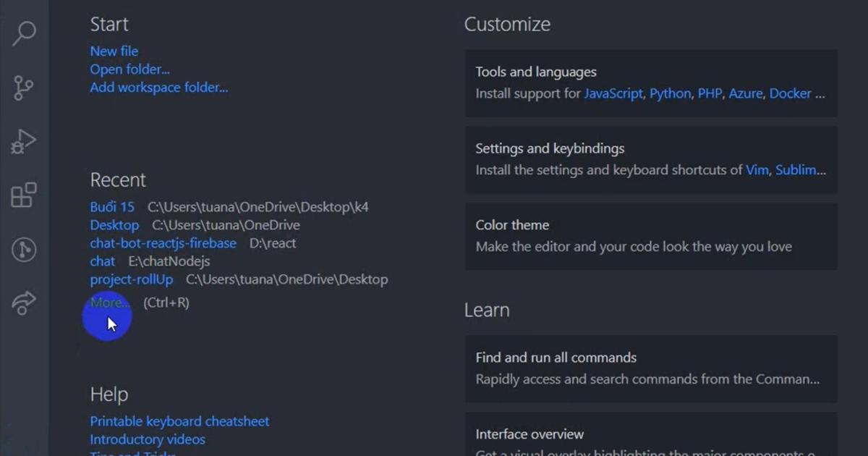Open the 'Buổi 15' recent folder

coord(111,206)
